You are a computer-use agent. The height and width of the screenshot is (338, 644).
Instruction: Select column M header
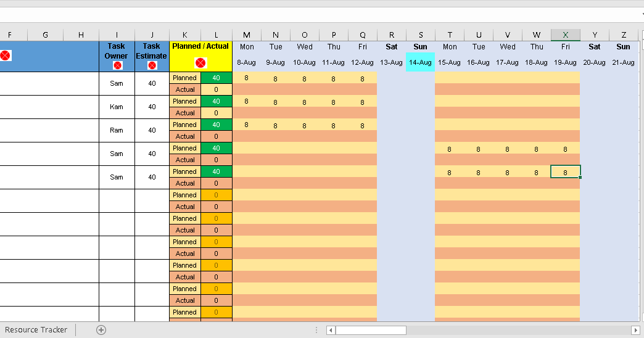[x=247, y=35]
